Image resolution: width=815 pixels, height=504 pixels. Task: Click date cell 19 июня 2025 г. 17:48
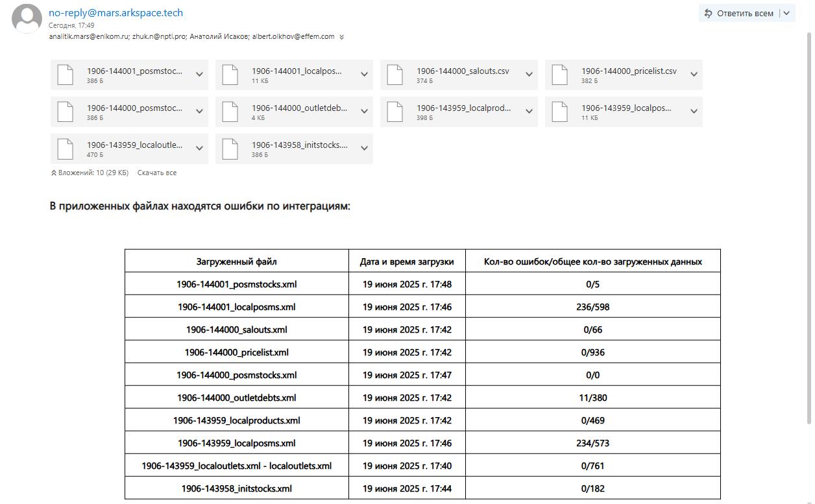[x=407, y=284]
